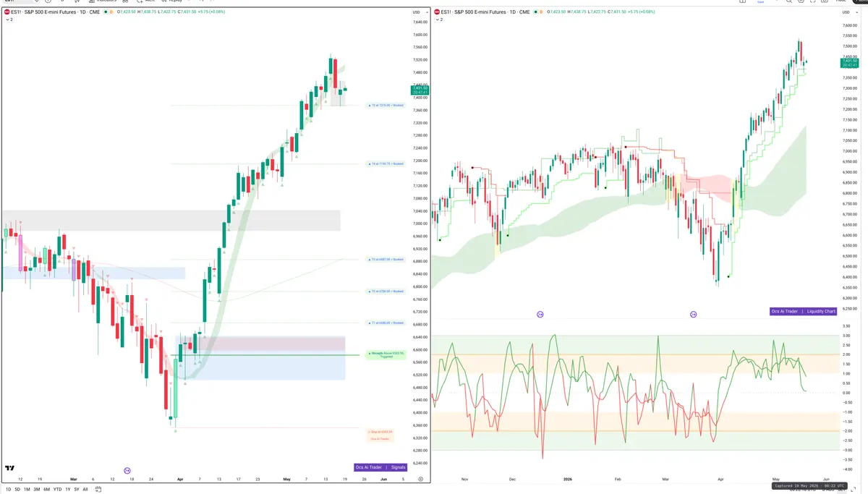Screen dimensions: 868x494
Task: Select the 5Y time range
Action: (77, 489)
